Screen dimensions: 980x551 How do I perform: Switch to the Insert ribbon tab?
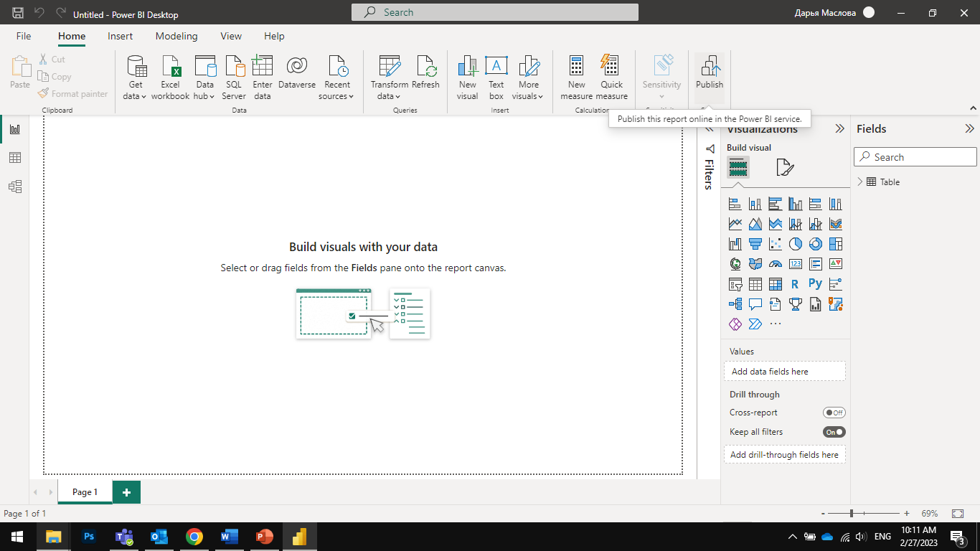(120, 36)
